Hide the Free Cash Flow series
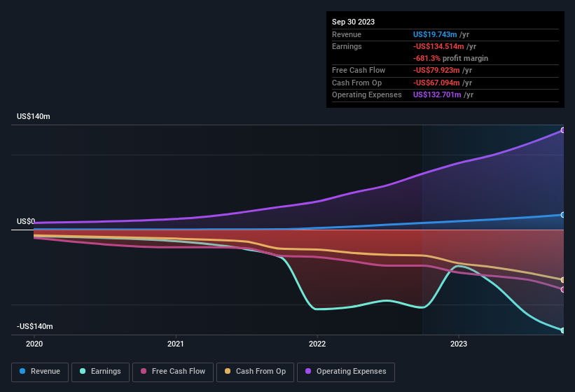575x392 pixels. pyautogui.click(x=173, y=372)
